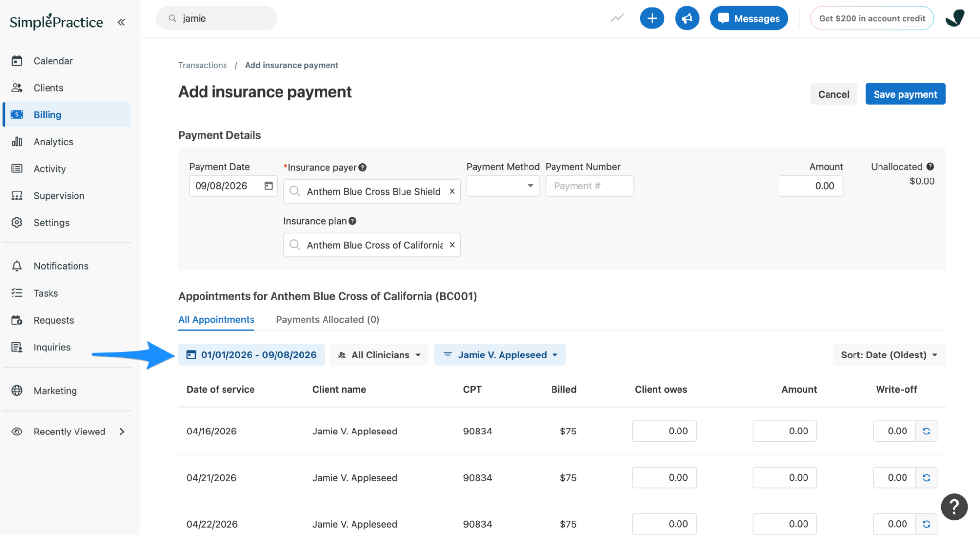Clear the Anthem Blue Cross of California plan
The width and height of the screenshot is (980, 535).
(x=452, y=245)
